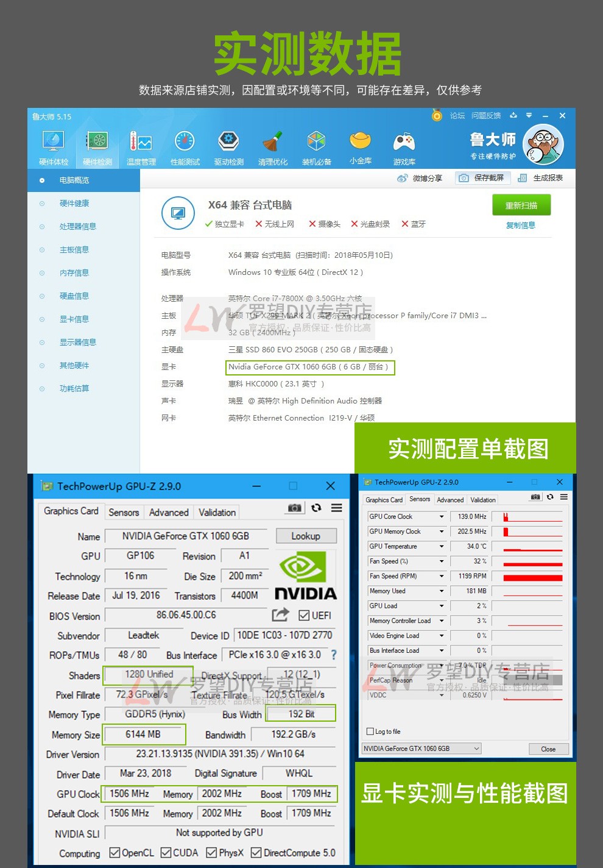Click camera screenshot icon in large GPU-Z
603x868 pixels.
click(295, 508)
